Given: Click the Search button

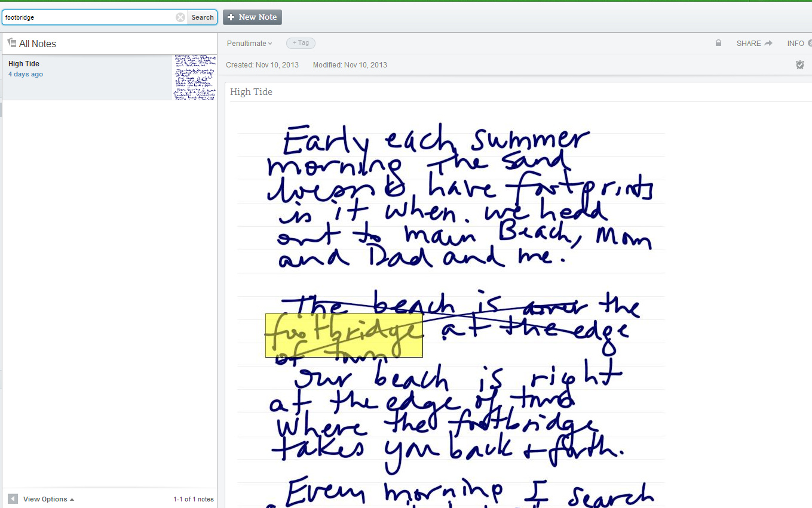Looking at the screenshot, I should pyautogui.click(x=203, y=17).
